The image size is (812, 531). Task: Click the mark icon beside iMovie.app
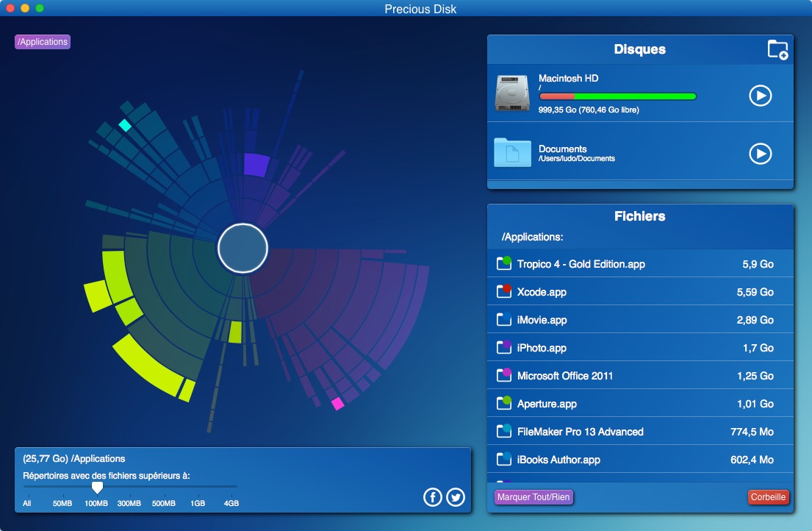pos(504,319)
